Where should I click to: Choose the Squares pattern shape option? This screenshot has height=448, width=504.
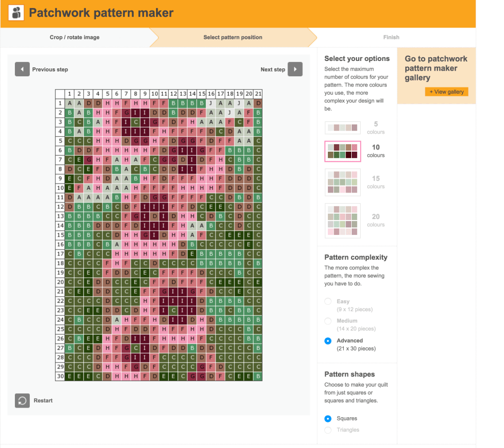(328, 419)
